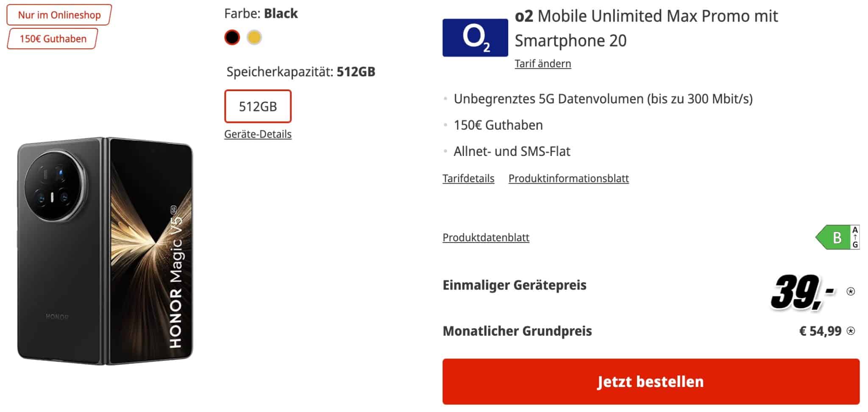Open the 'Produktdatenblatt' link

[485, 237]
